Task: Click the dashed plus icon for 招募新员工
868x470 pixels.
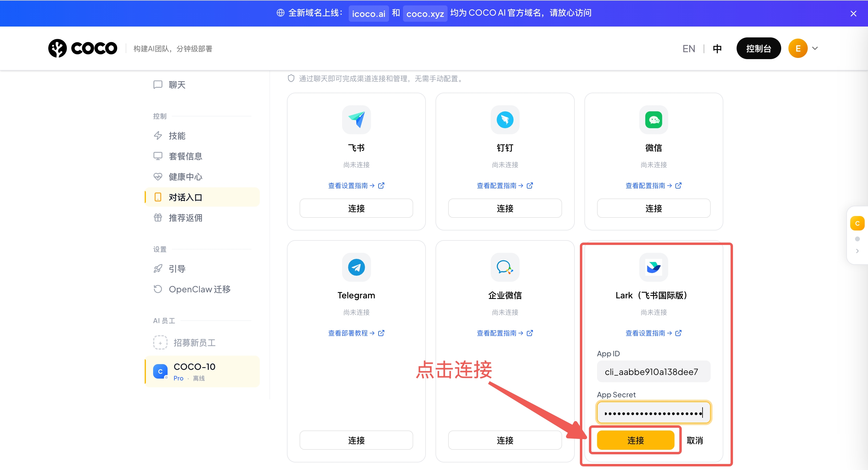Action: pyautogui.click(x=160, y=343)
